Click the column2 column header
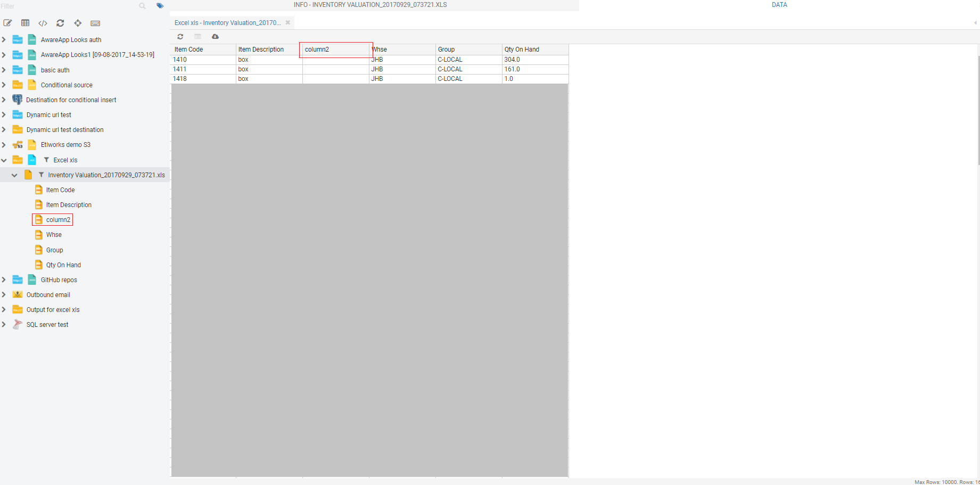The width and height of the screenshot is (980, 485). [336, 50]
